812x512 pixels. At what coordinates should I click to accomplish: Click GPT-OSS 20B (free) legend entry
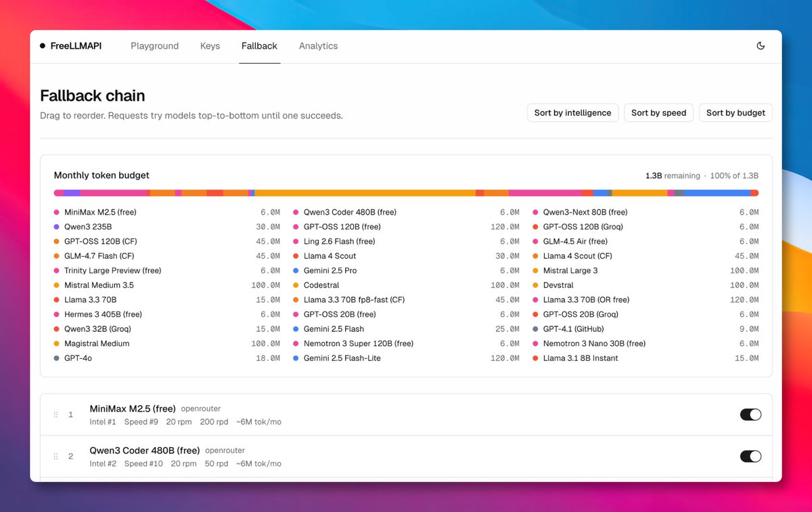[340, 314]
